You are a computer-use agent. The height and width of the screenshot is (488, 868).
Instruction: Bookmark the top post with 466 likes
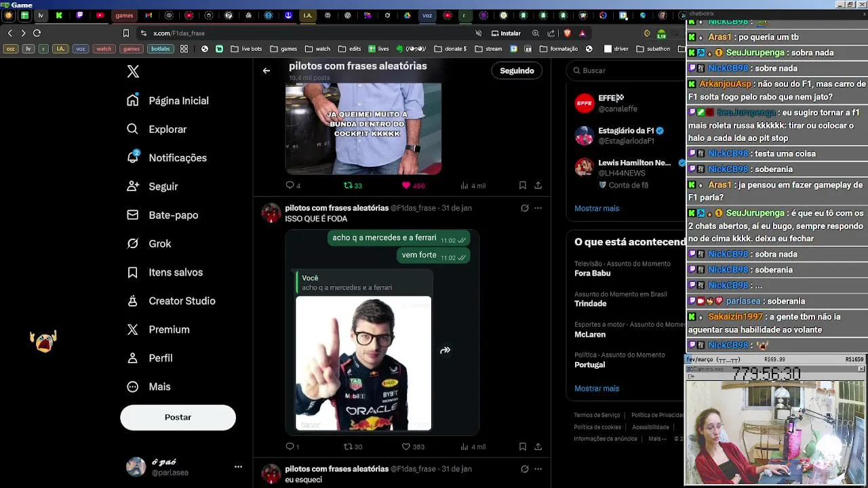click(x=522, y=185)
